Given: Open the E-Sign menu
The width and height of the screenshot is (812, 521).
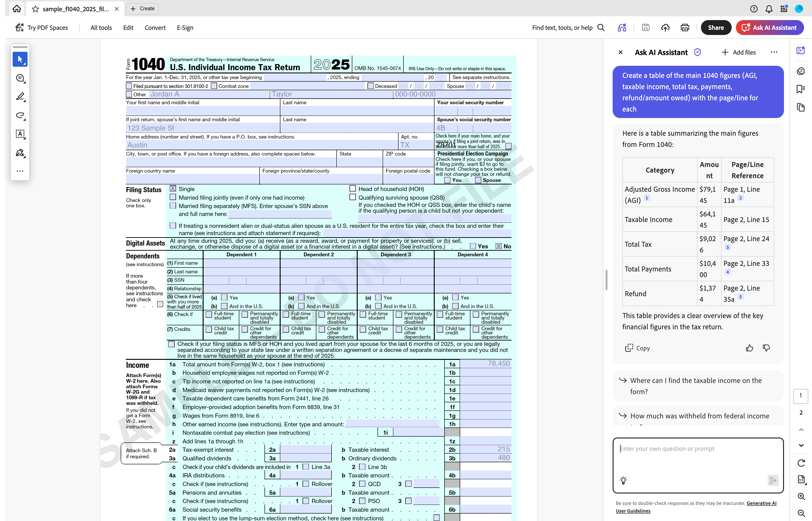Looking at the screenshot, I should pos(185,28).
